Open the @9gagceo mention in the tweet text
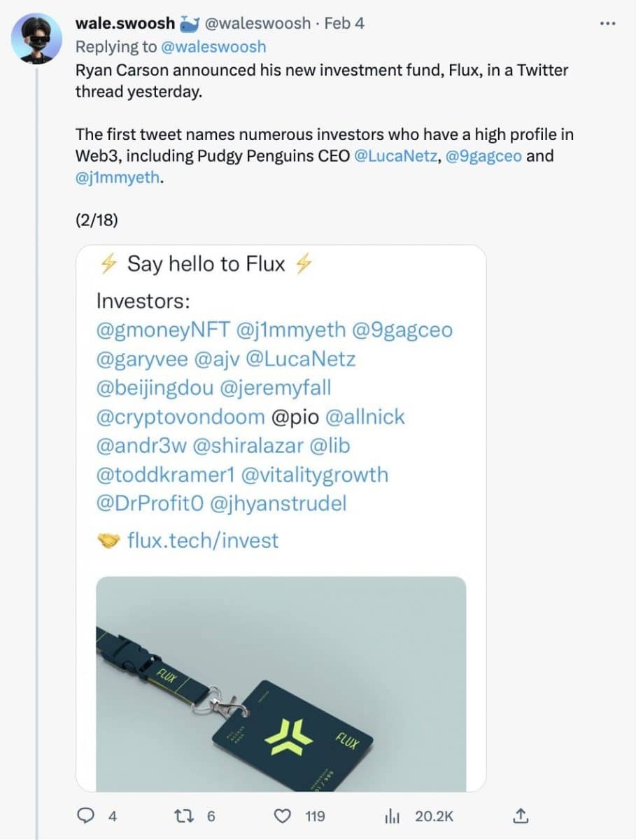Image resolution: width=636 pixels, height=840 pixels. pos(483,155)
